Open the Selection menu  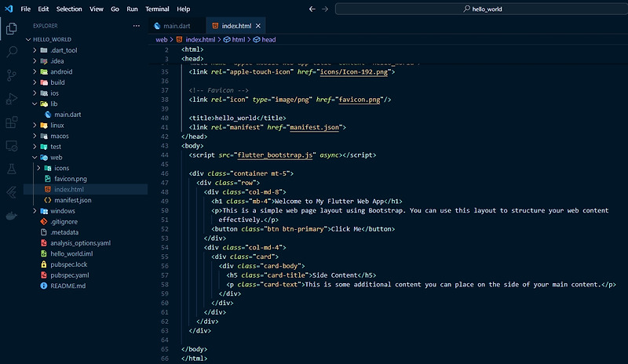coord(69,9)
